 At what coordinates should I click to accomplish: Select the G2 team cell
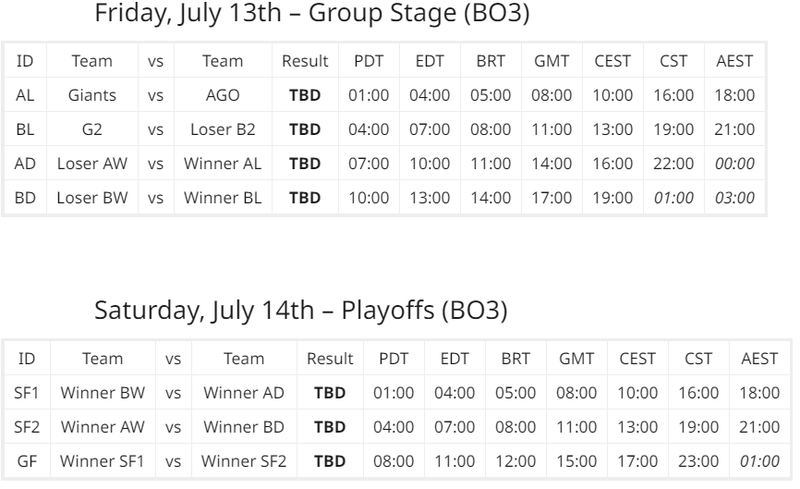pyautogui.click(x=92, y=129)
